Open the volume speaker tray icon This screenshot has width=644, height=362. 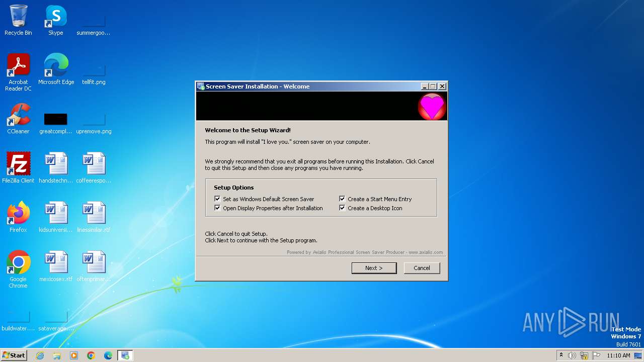click(x=572, y=355)
